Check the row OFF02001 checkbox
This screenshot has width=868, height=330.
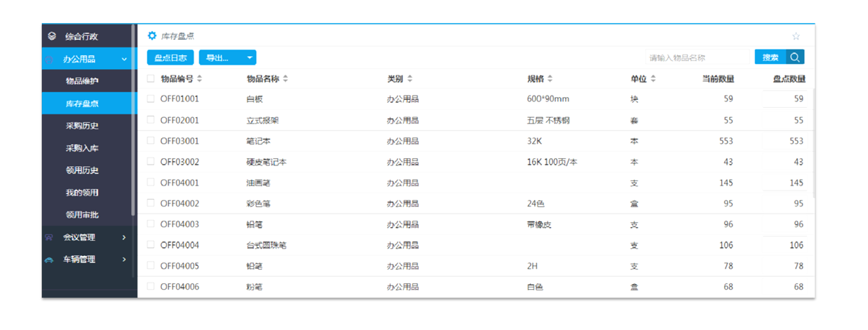(150, 120)
